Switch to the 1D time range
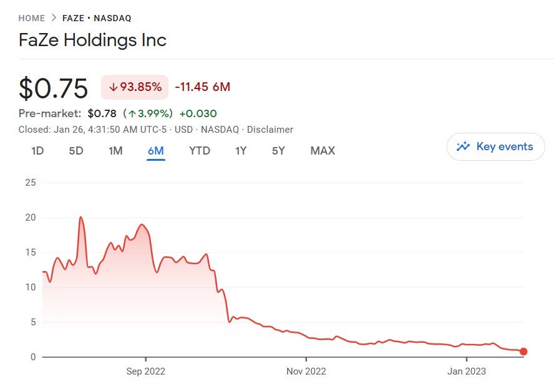The width and height of the screenshot is (554, 392). [36, 150]
